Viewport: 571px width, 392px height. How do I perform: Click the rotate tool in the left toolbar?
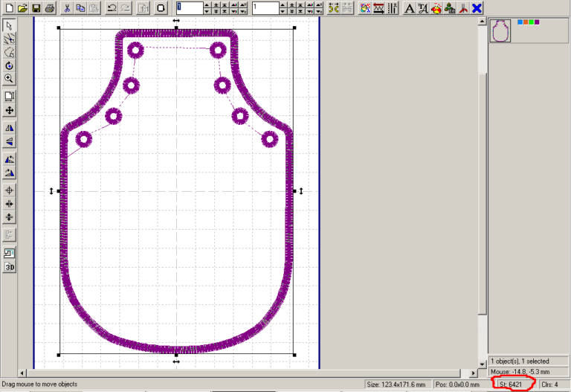[x=10, y=65]
